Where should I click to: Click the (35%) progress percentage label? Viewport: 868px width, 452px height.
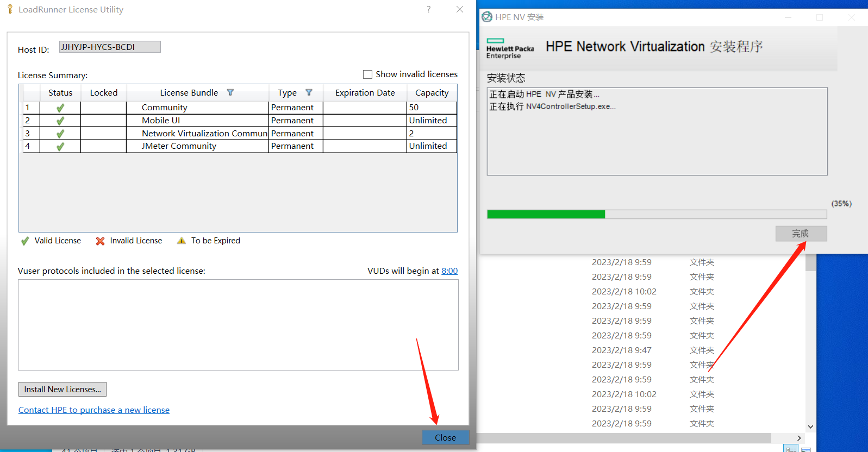(841, 204)
